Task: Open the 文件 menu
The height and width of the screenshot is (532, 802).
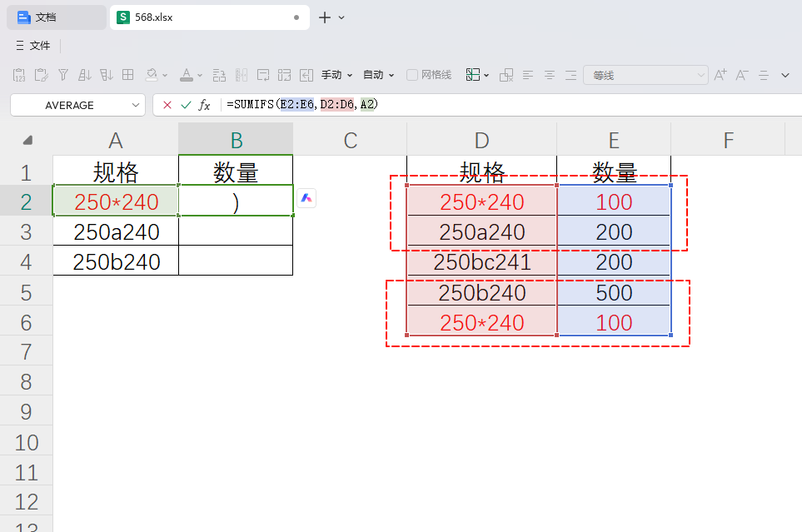Action: (x=33, y=46)
